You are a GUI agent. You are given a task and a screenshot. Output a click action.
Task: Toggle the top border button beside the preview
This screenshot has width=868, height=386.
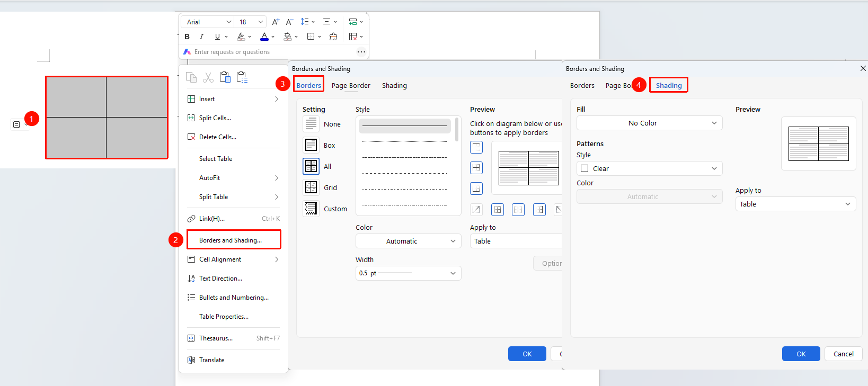[x=476, y=147]
